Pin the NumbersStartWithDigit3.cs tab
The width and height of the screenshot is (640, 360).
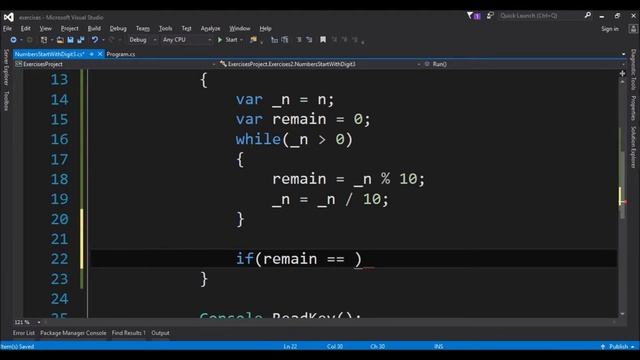pos(92,54)
